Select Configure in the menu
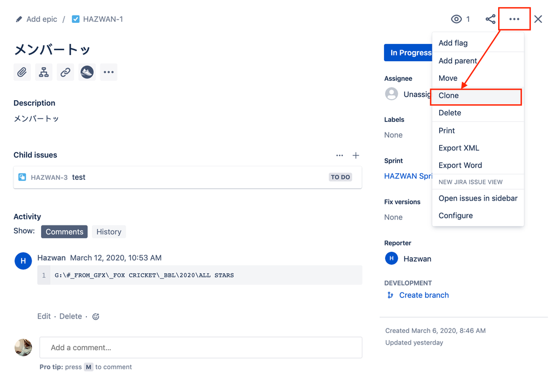This screenshot has width=556, height=392. pos(478,215)
